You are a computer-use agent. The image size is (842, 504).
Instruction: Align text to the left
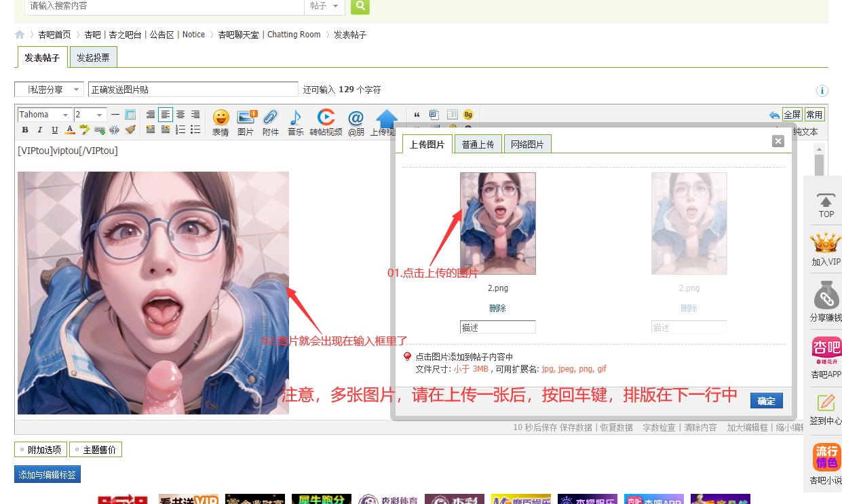tap(166, 115)
